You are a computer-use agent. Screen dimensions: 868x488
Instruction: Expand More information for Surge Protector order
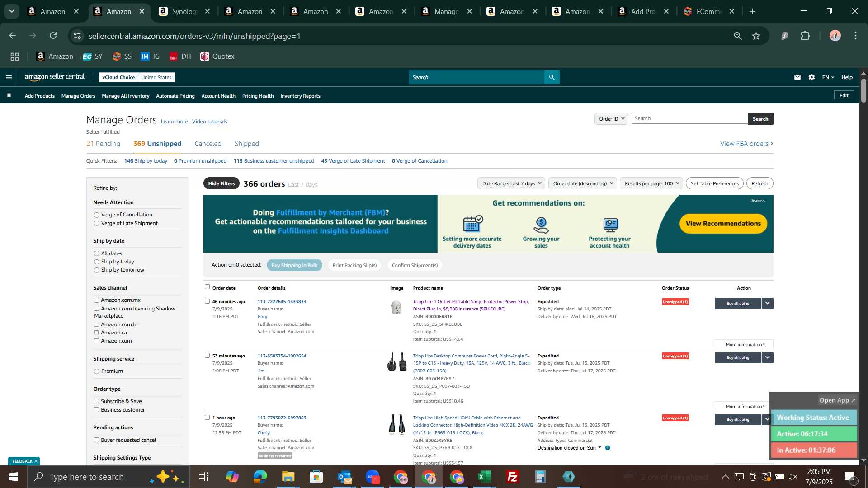744,344
